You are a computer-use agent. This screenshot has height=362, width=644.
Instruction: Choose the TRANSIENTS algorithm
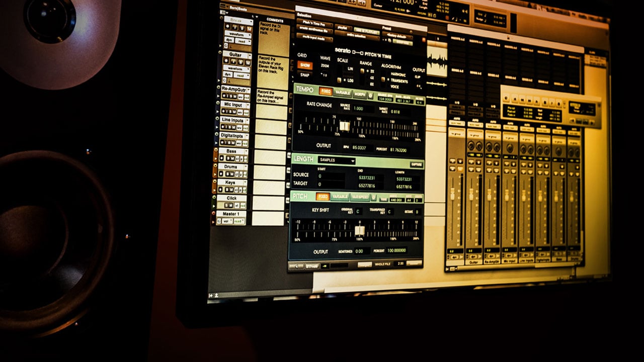[x=399, y=81]
